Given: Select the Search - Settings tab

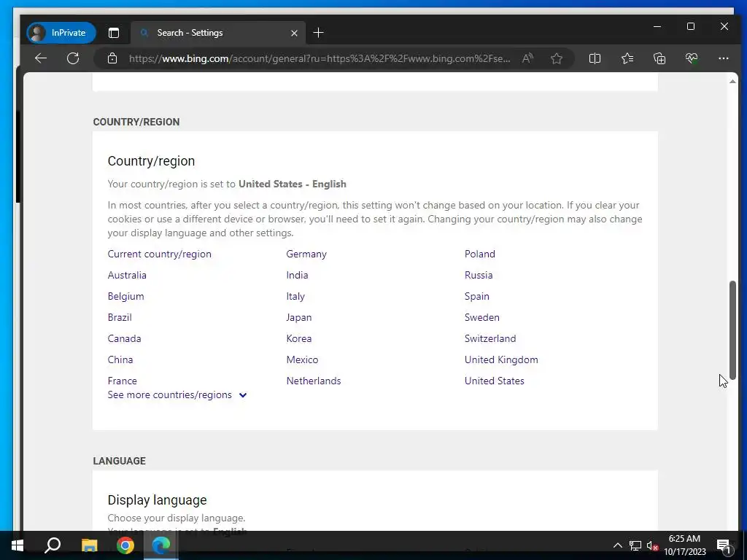Looking at the screenshot, I should click(218, 33).
